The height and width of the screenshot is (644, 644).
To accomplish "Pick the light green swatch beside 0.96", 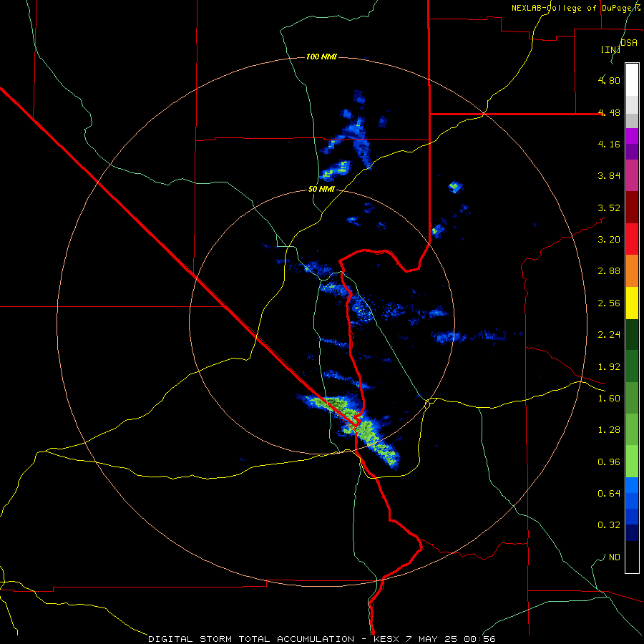I will pos(632,462).
